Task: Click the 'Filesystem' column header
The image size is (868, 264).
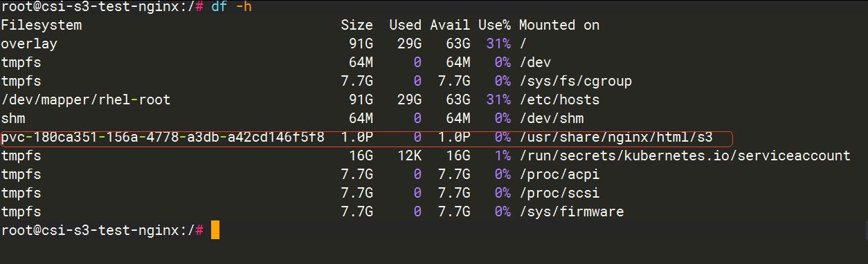Action: [x=42, y=25]
